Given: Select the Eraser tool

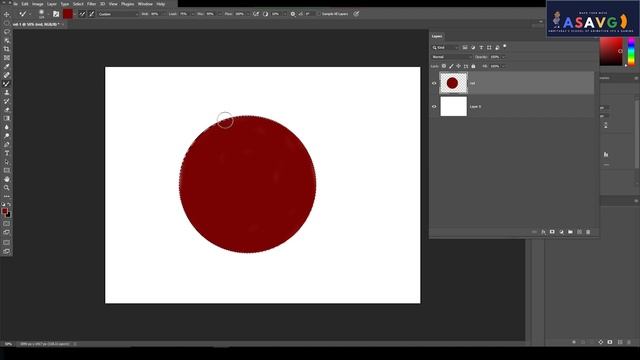Looking at the screenshot, I should pyautogui.click(x=7, y=109).
